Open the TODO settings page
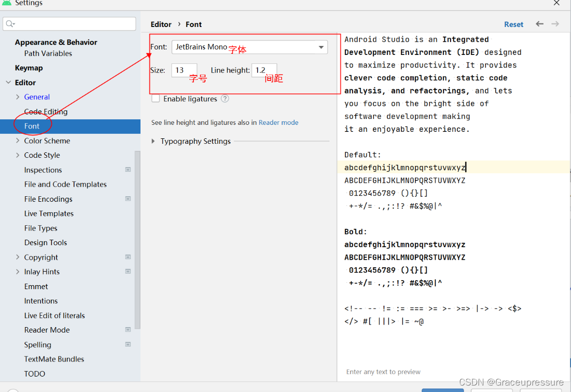571x392 pixels. click(34, 374)
